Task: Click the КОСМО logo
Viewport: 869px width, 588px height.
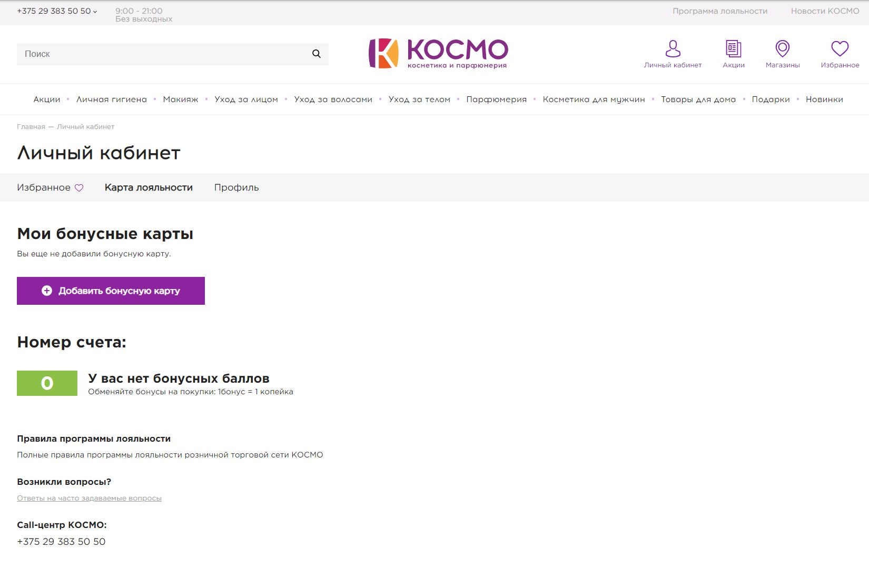Action: point(438,53)
